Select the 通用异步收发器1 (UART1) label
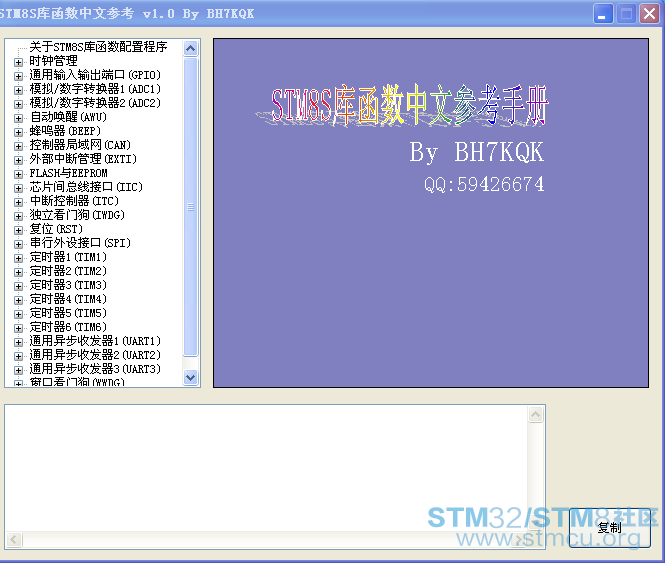 [x=95, y=341]
